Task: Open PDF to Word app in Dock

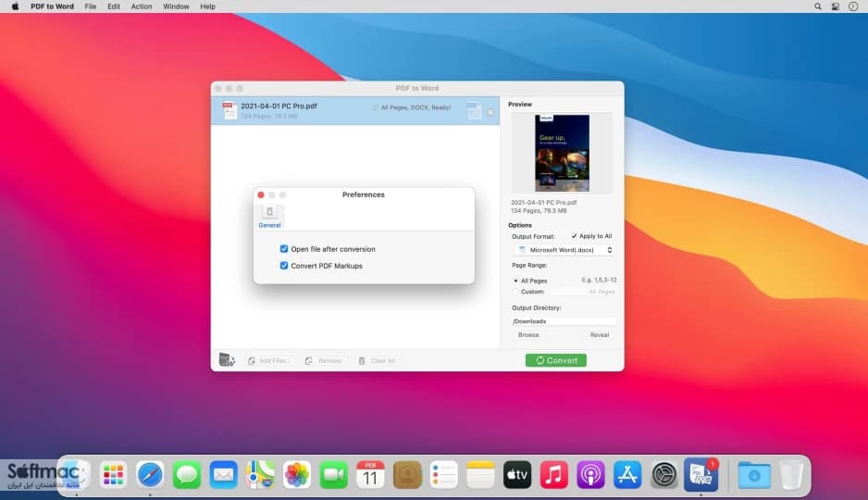Action: click(x=701, y=474)
